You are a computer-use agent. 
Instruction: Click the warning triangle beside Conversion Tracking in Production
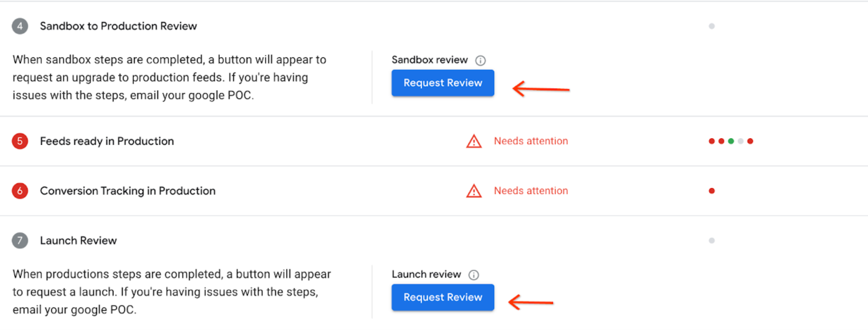coord(473,191)
